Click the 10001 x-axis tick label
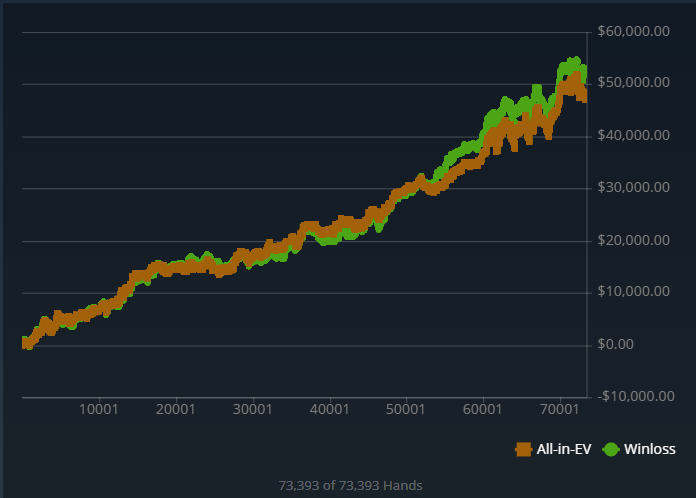Image resolution: width=696 pixels, height=498 pixels. click(x=99, y=409)
